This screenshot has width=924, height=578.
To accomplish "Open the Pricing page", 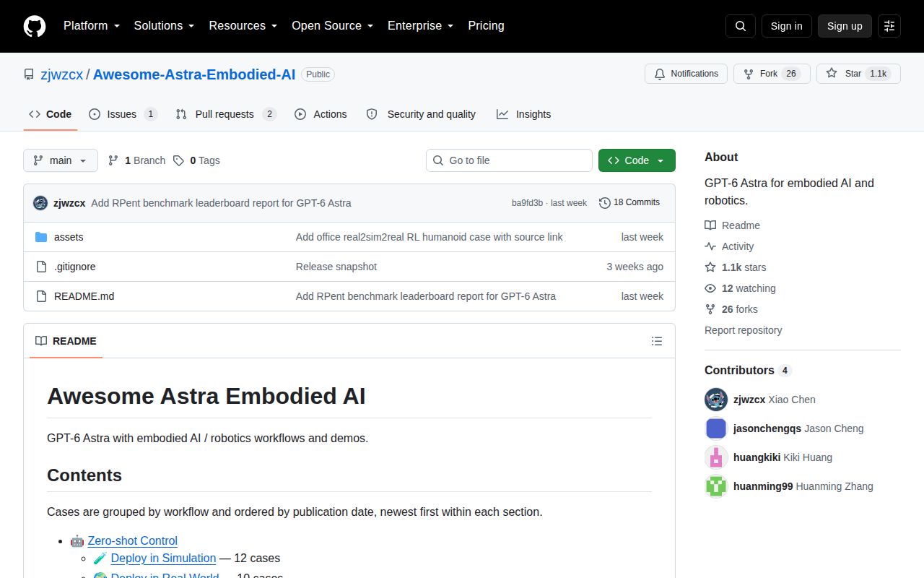I will 486,26.
